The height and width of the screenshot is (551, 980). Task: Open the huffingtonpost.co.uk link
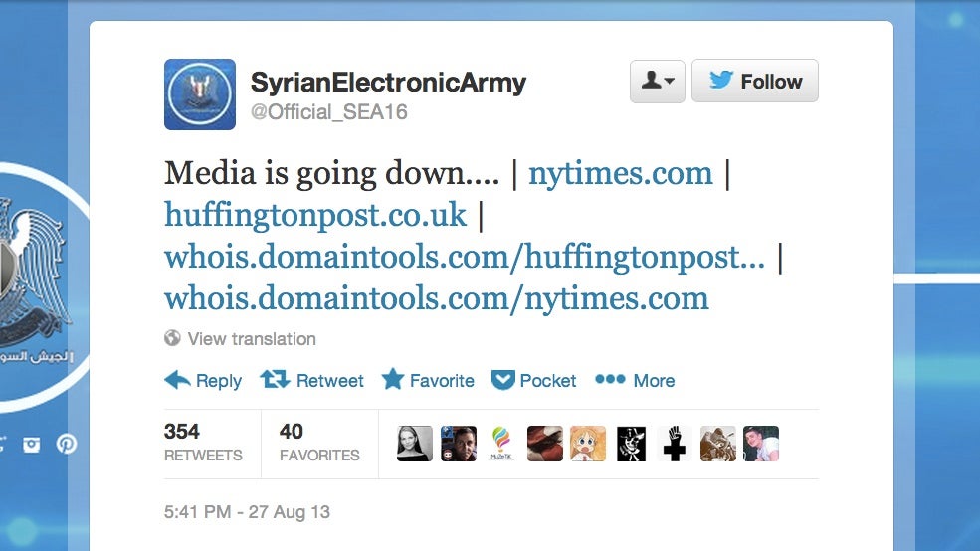pos(315,215)
